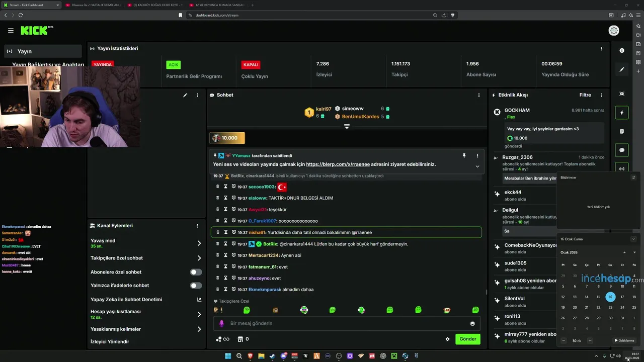Click BotRix username in chat
Image resolution: width=644 pixels, height=362 pixels.
click(271, 244)
